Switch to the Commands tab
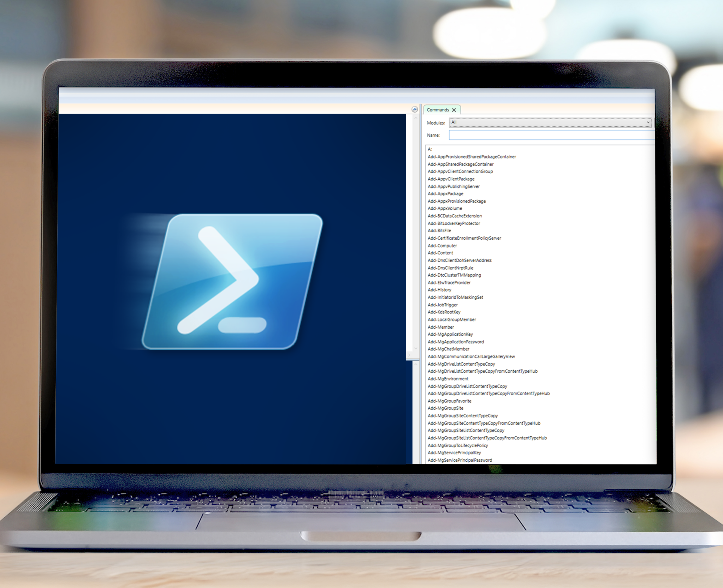 [x=438, y=110]
